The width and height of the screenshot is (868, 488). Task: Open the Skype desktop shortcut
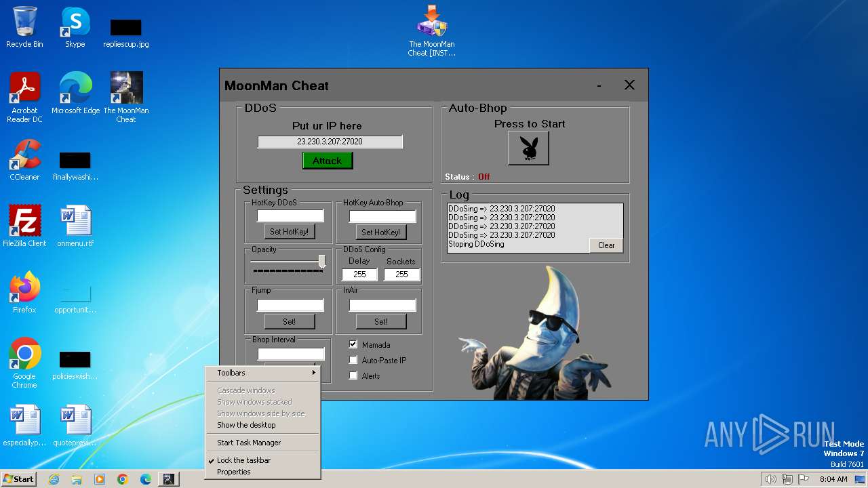click(75, 27)
